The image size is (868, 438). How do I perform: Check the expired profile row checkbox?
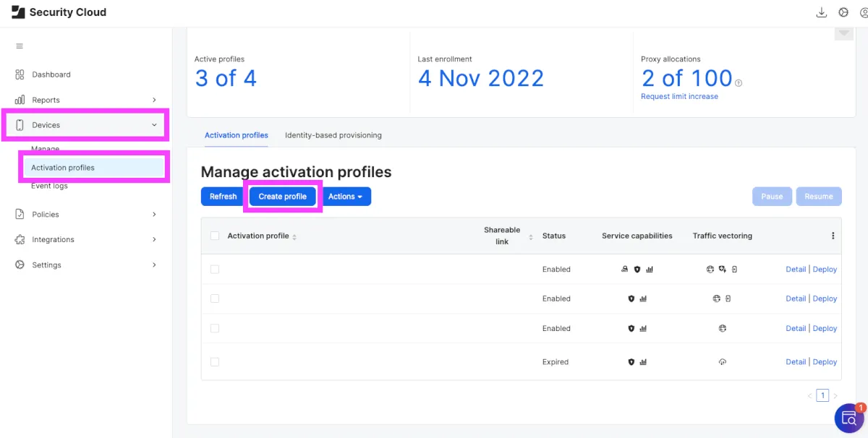click(214, 361)
